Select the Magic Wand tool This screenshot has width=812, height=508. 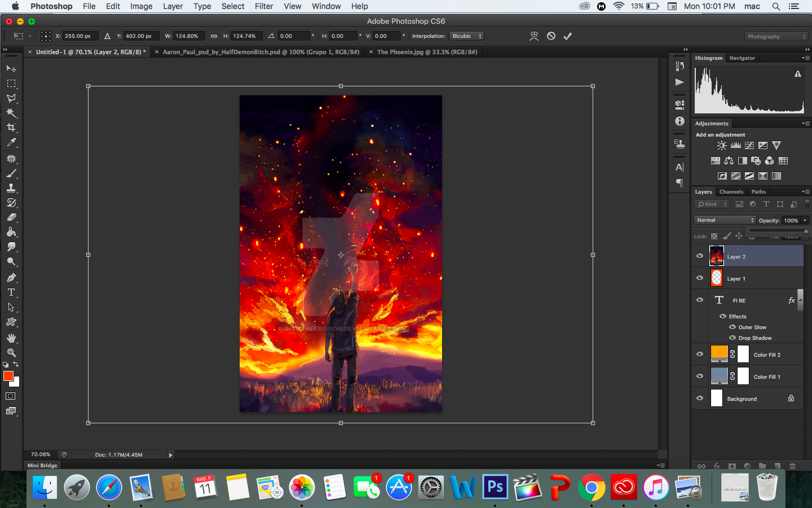[11, 113]
